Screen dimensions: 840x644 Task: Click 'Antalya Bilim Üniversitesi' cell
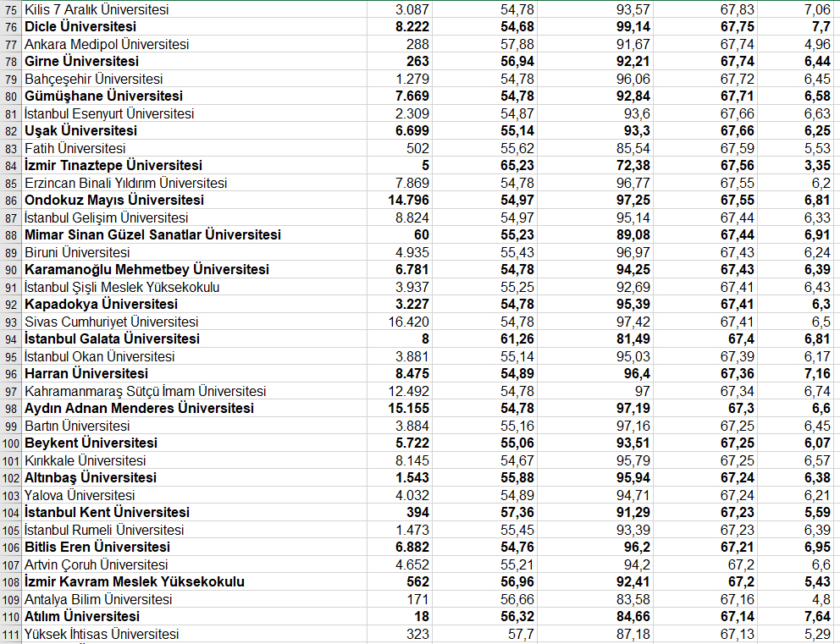(194, 599)
